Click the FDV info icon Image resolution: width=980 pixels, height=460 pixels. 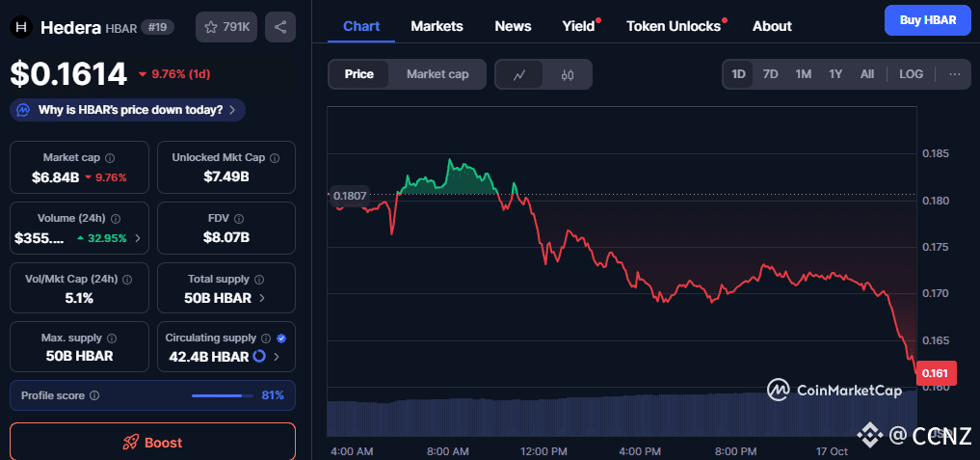coord(240,219)
